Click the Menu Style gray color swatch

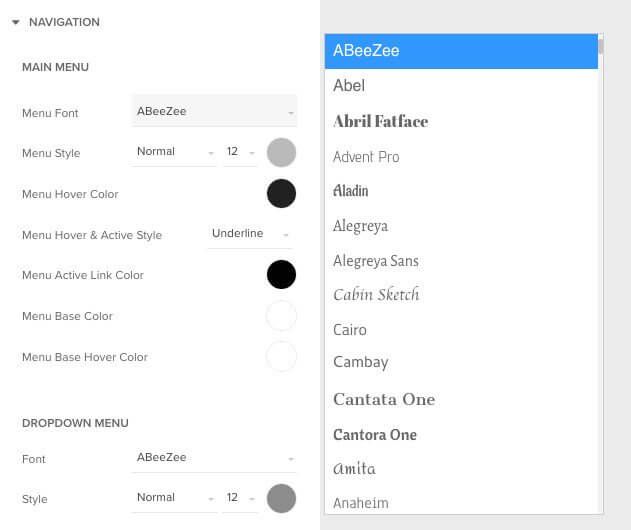pos(281,152)
